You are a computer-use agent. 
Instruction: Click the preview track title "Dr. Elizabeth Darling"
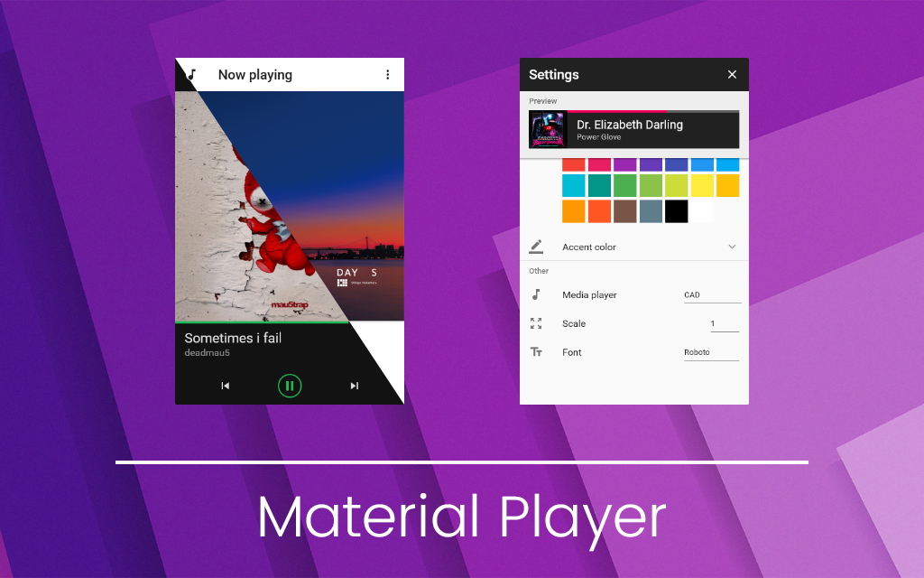[x=629, y=125]
